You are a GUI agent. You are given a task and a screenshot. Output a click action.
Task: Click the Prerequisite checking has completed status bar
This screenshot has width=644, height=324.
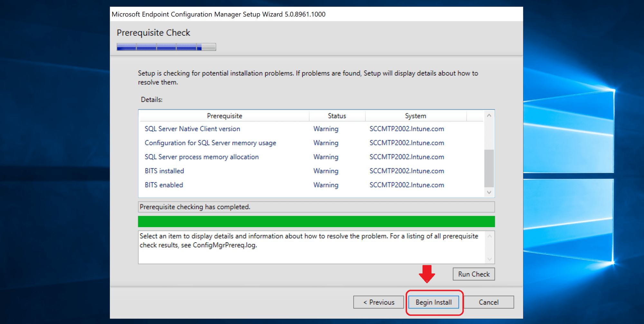(x=316, y=207)
